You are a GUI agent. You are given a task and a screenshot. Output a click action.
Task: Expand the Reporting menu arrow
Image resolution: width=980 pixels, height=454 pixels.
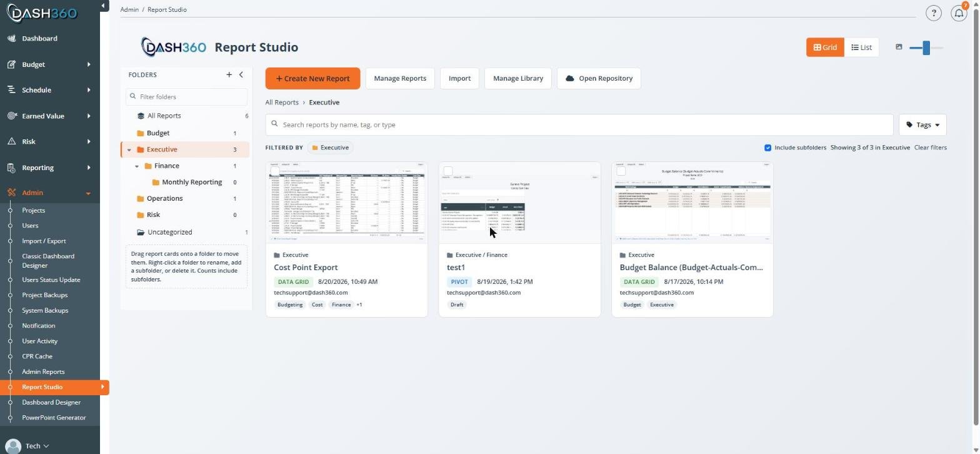[89, 168]
